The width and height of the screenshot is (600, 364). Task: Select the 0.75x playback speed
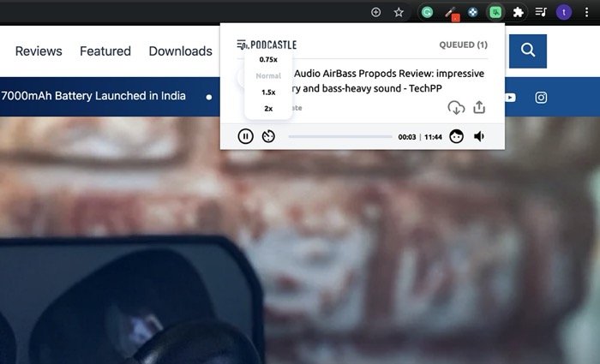(x=268, y=59)
